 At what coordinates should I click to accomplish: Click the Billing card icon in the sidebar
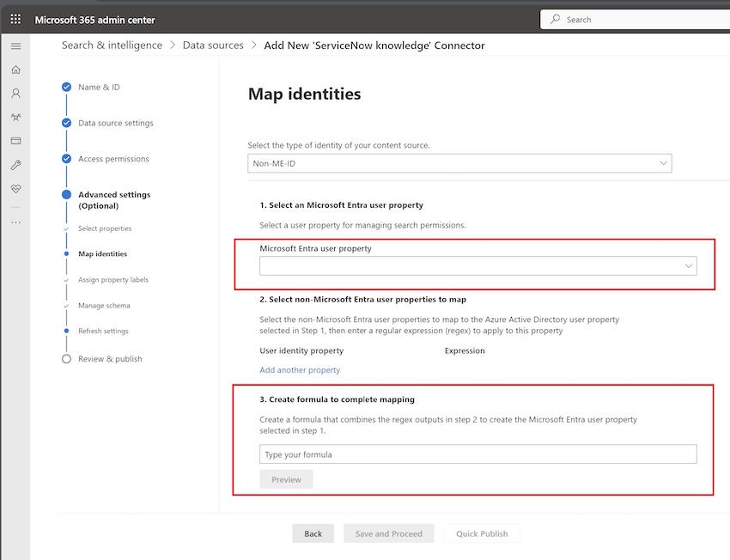click(15, 140)
